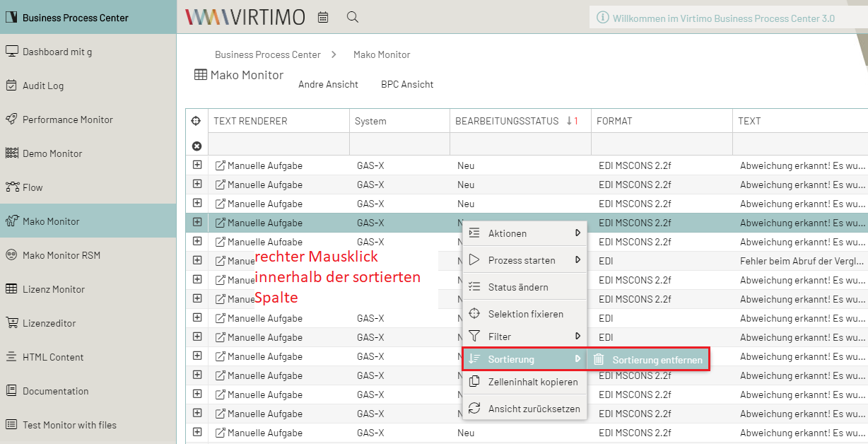Image resolution: width=868 pixels, height=444 pixels.
Task: Click the filter input under the System column
Action: (399, 144)
